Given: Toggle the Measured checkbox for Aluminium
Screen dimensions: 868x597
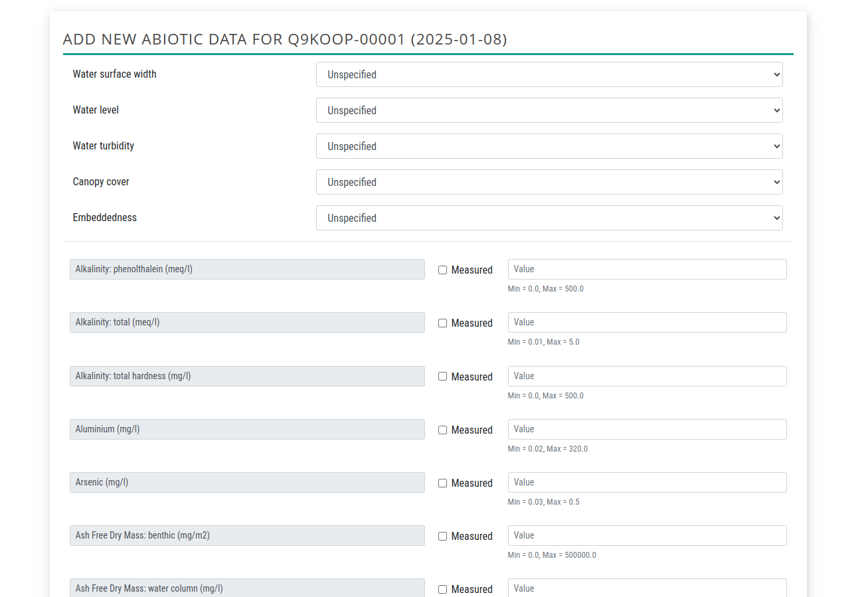Looking at the screenshot, I should tap(443, 430).
